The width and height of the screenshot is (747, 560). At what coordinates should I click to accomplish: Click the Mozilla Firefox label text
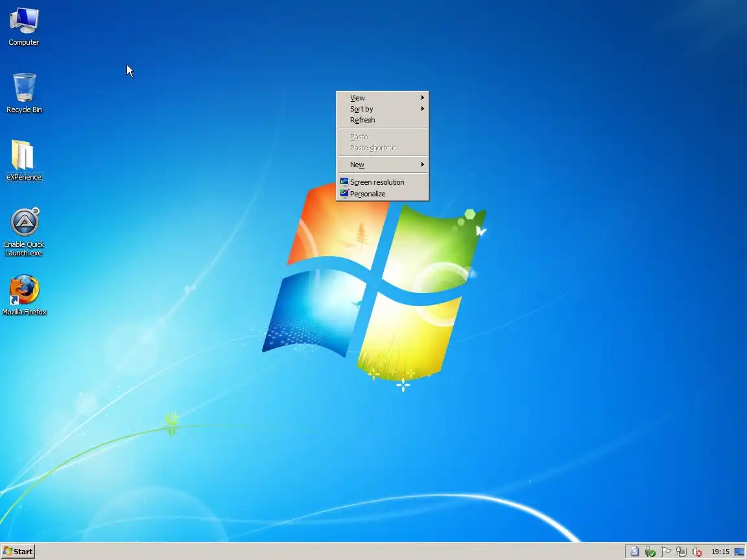click(24, 312)
